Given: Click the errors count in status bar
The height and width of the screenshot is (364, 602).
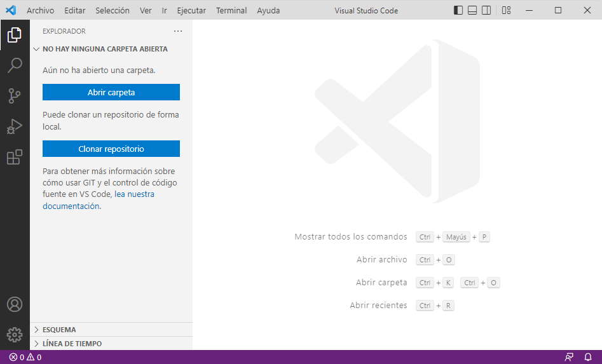Looking at the screenshot, I should pos(17,357).
